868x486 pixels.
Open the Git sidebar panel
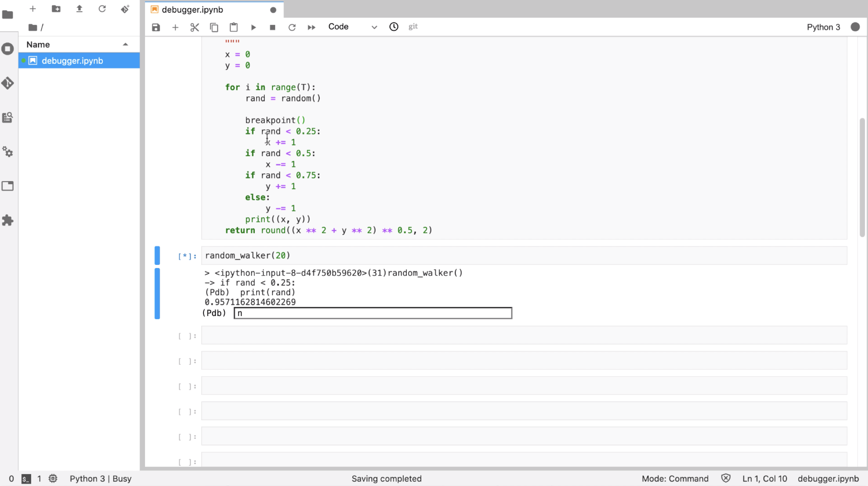click(x=8, y=83)
